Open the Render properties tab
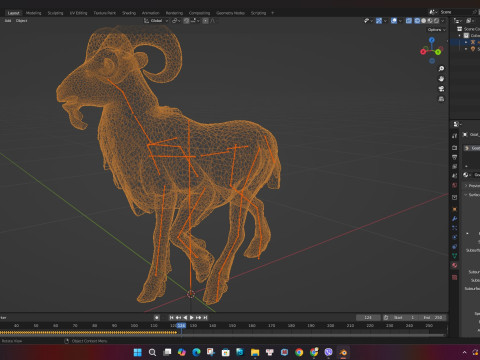480x360 pixels. 455,148
